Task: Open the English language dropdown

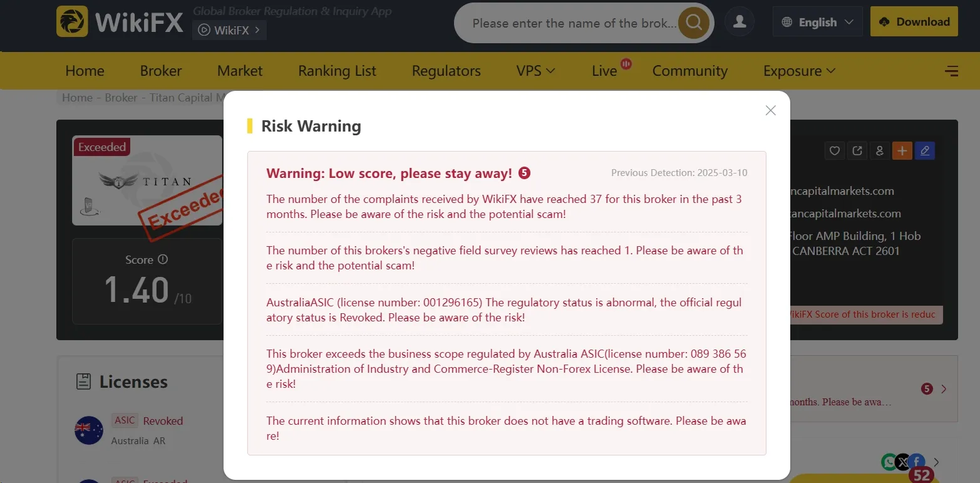Action: coord(817,22)
